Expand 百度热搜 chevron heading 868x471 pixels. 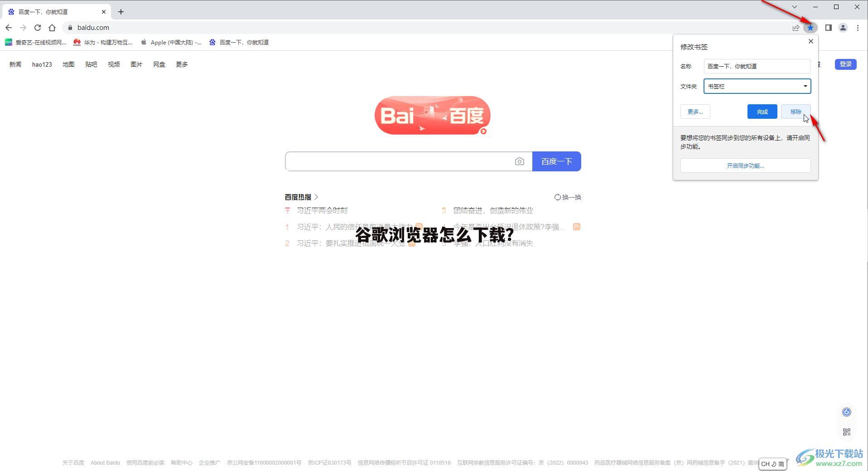[x=302, y=197]
